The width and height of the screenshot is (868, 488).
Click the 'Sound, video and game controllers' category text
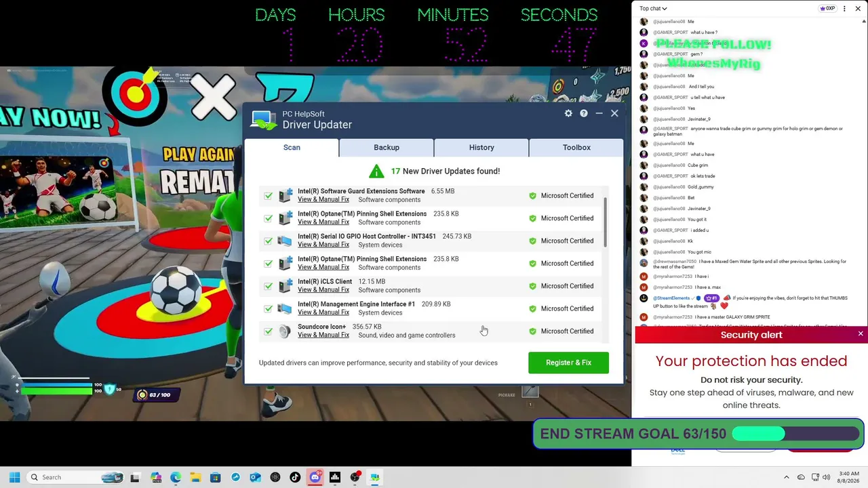tap(407, 335)
